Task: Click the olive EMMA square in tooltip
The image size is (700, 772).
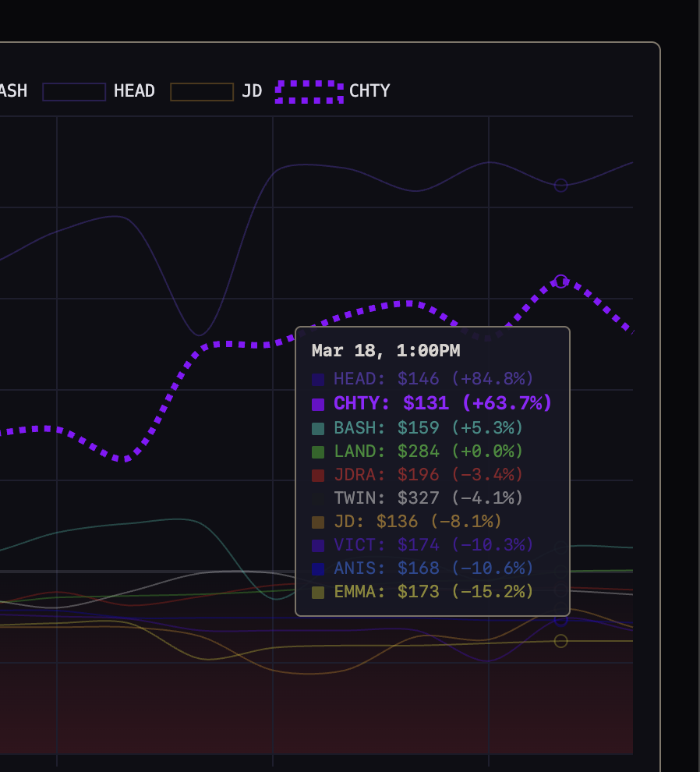Action: coord(318,593)
